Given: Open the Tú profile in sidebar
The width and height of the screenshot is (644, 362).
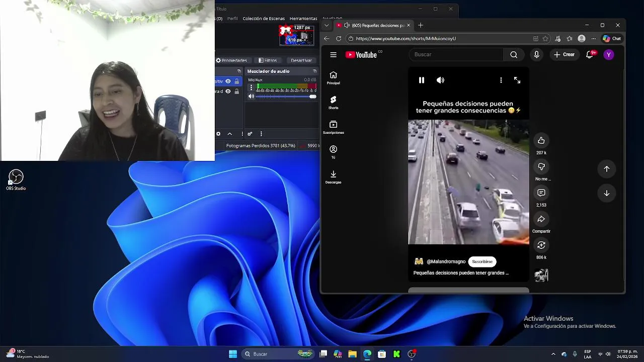Looking at the screenshot, I should click(333, 152).
